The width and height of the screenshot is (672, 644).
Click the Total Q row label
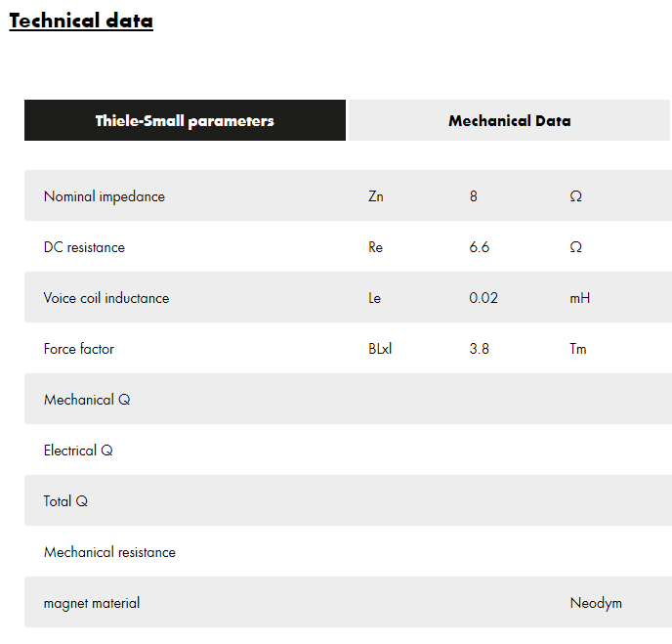coord(65,501)
